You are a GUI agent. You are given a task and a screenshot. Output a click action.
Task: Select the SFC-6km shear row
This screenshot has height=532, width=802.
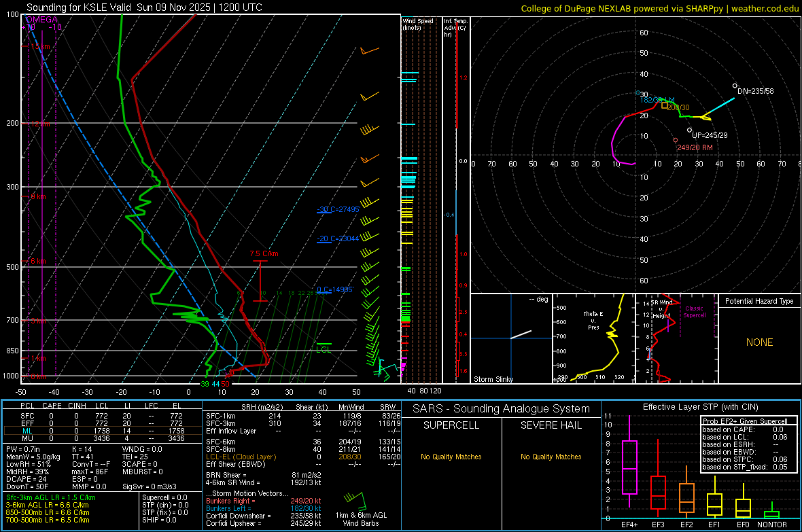tap(303, 442)
